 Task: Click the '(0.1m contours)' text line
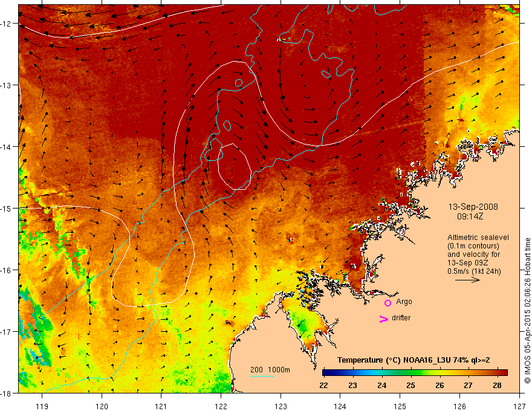coord(473,246)
